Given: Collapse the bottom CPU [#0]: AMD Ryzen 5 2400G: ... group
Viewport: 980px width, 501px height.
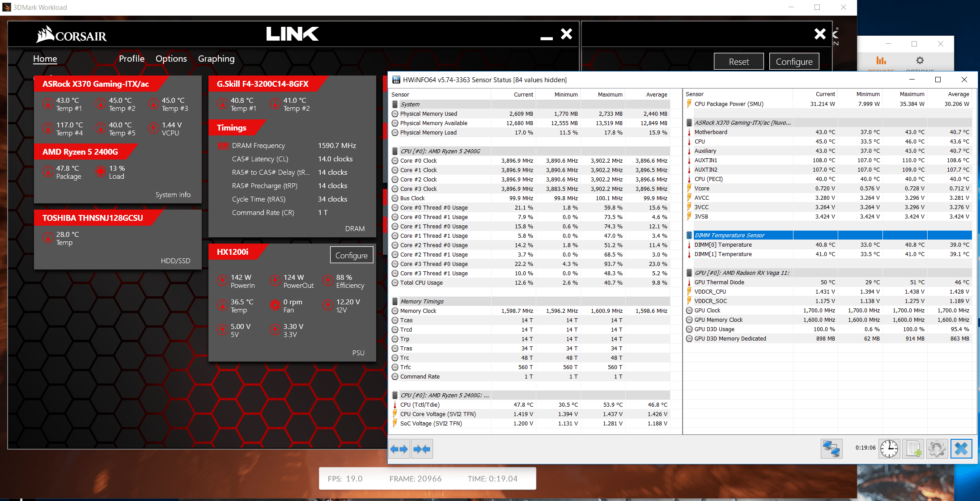Looking at the screenshot, I should pos(530,395).
